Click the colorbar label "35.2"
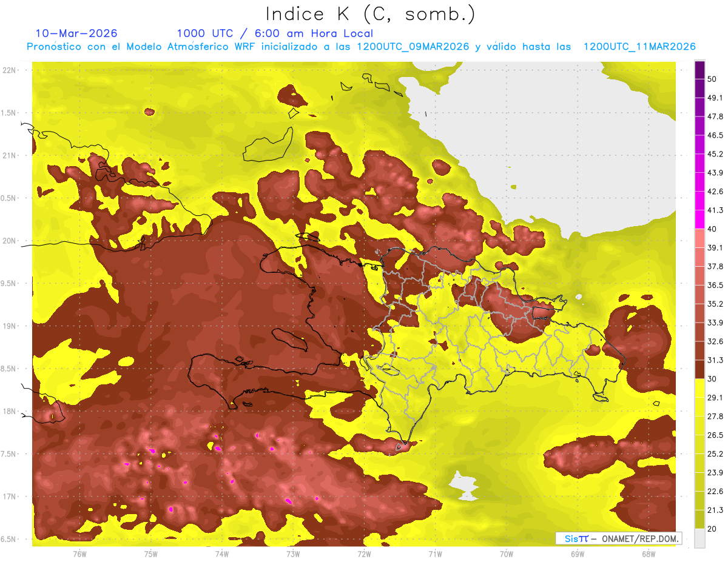Viewport: 728px width, 562px height. pyautogui.click(x=716, y=304)
